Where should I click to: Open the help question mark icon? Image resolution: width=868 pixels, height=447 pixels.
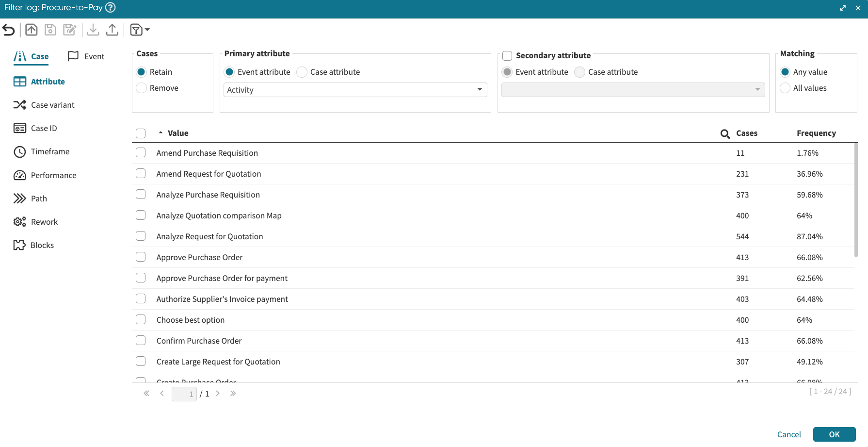[111, 8]
